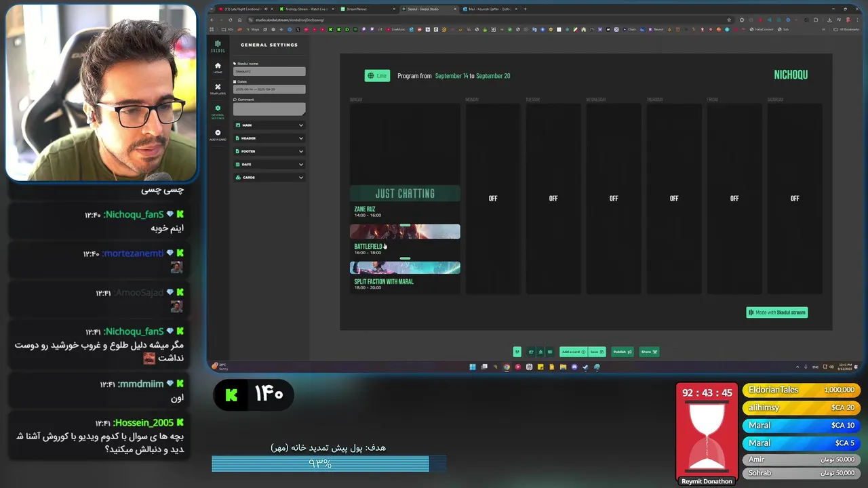Open the Windows Start menu

(473, 367)
